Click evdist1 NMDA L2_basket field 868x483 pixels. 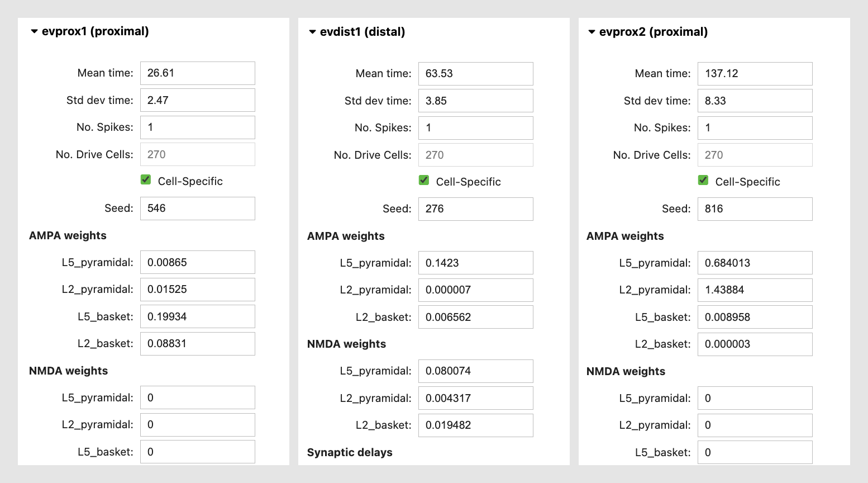pyautogui.click(x=475, y=425)
